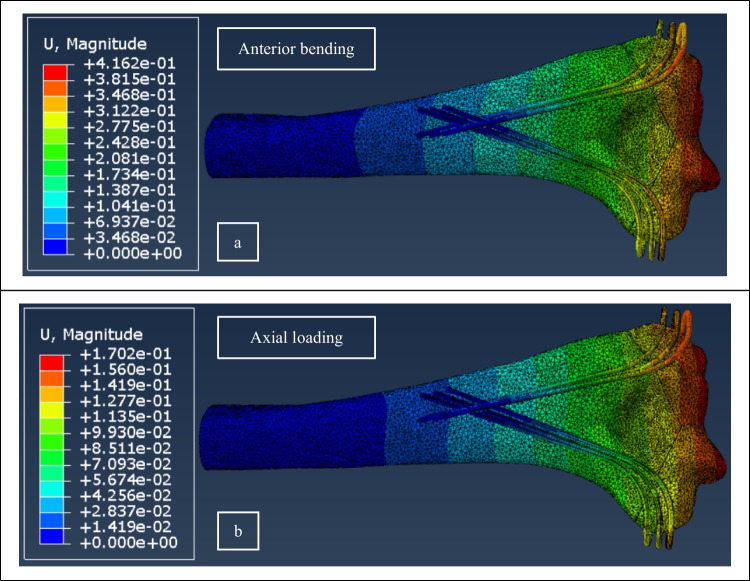The width and height of the screenshot is (750, 581).
Task: Pick the red swatch beside +4.162e-01
Action: click(x=55, y=72)
